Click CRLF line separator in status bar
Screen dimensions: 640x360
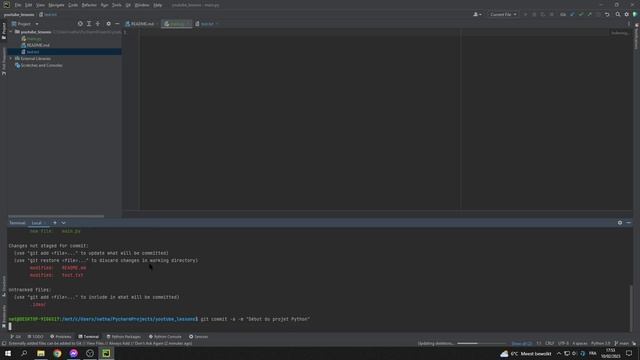pos(549,344)
